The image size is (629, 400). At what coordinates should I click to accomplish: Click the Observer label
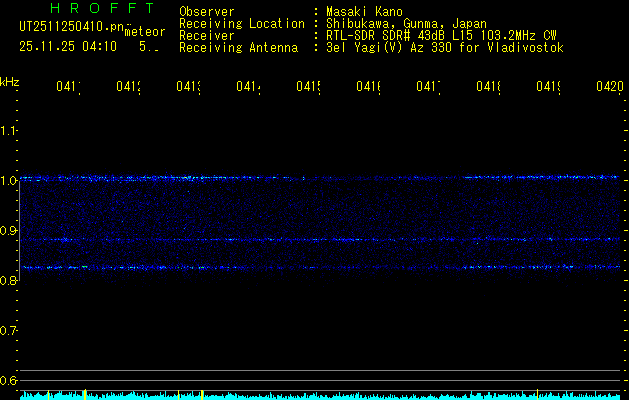(x=207, y=12)
